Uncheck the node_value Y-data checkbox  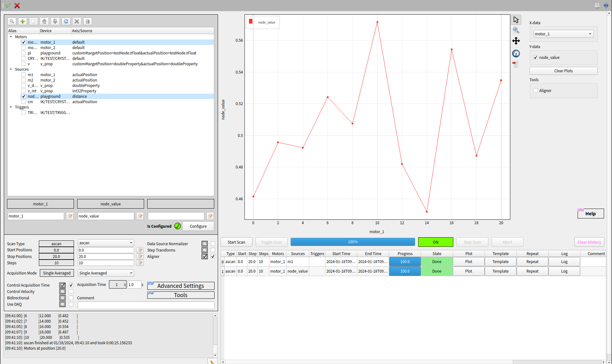535,58
